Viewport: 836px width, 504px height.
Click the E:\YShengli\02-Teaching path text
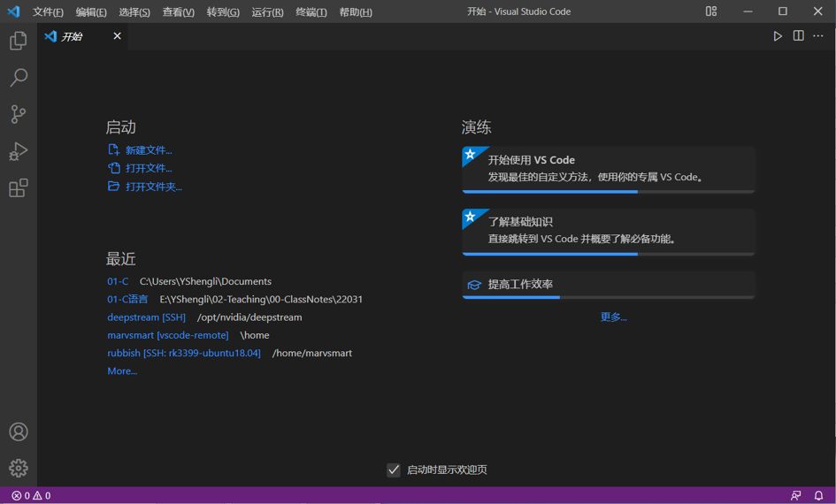[261, 300]
